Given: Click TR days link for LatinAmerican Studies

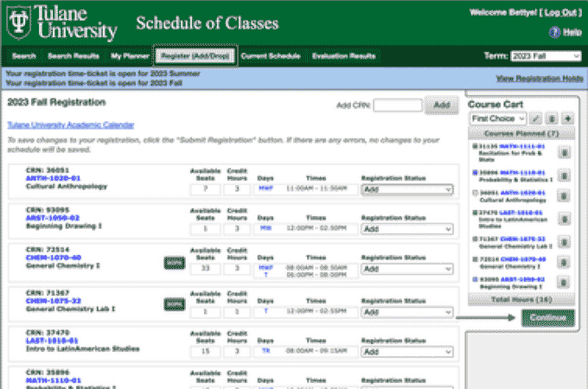Looking at the screenshot, I should (265, 351).
